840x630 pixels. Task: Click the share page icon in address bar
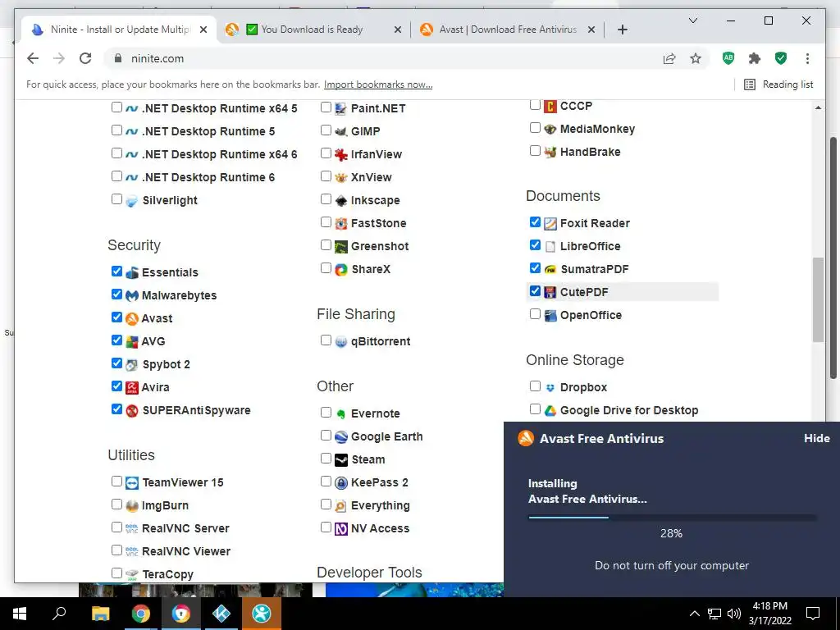click(669, 58)
